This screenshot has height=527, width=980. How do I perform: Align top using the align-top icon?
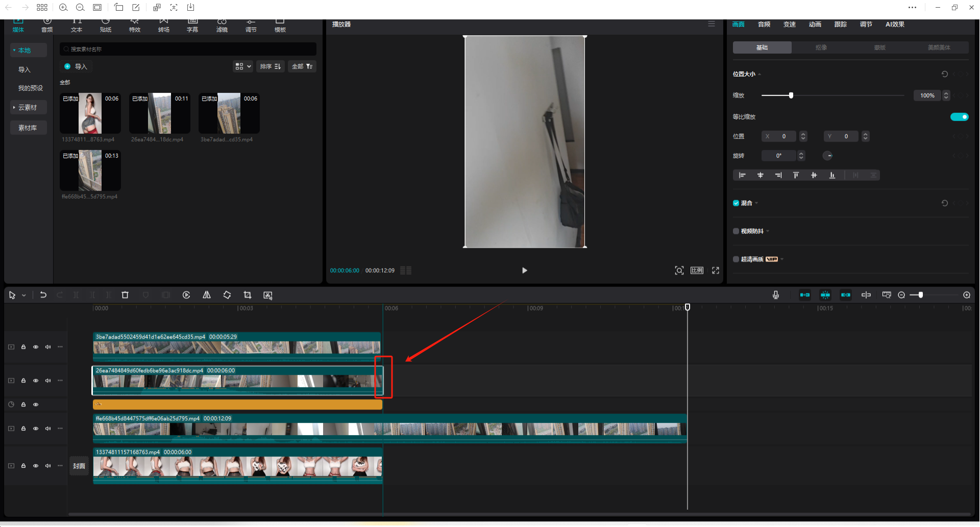(796, 175)
